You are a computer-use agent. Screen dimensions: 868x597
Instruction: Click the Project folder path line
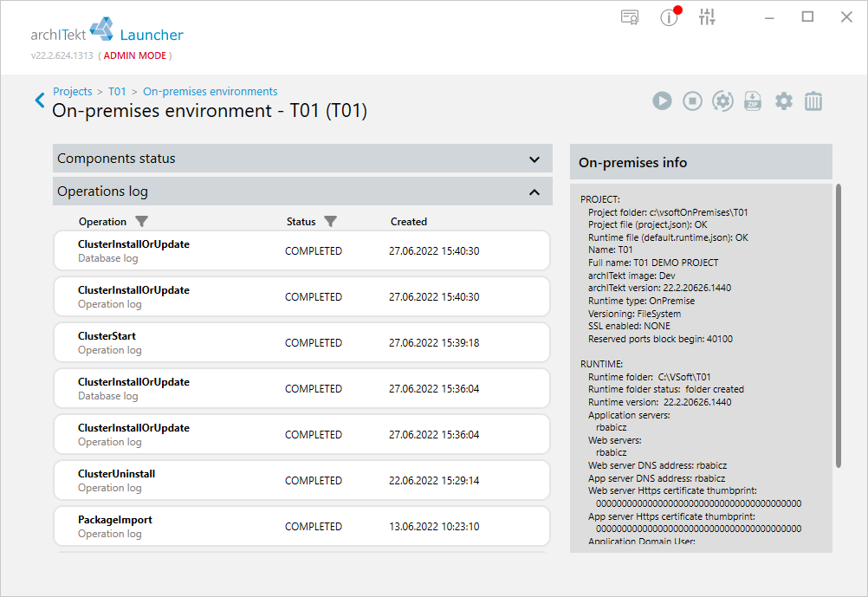tap(668, 212)
